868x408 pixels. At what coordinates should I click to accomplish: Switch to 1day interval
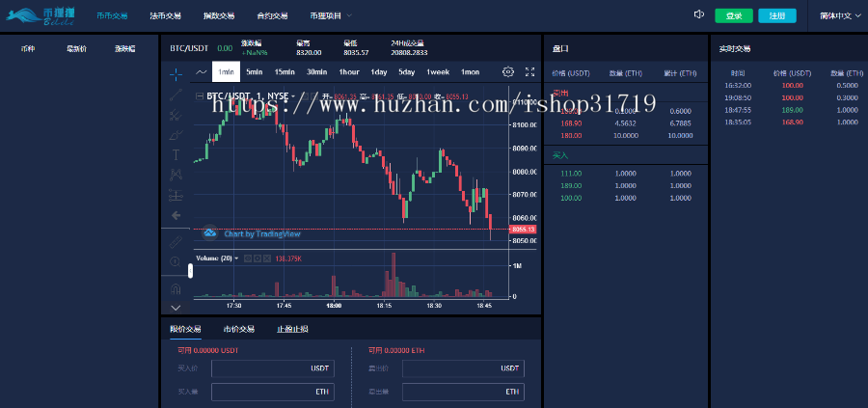pyautogui.click(x=379, y=72)
